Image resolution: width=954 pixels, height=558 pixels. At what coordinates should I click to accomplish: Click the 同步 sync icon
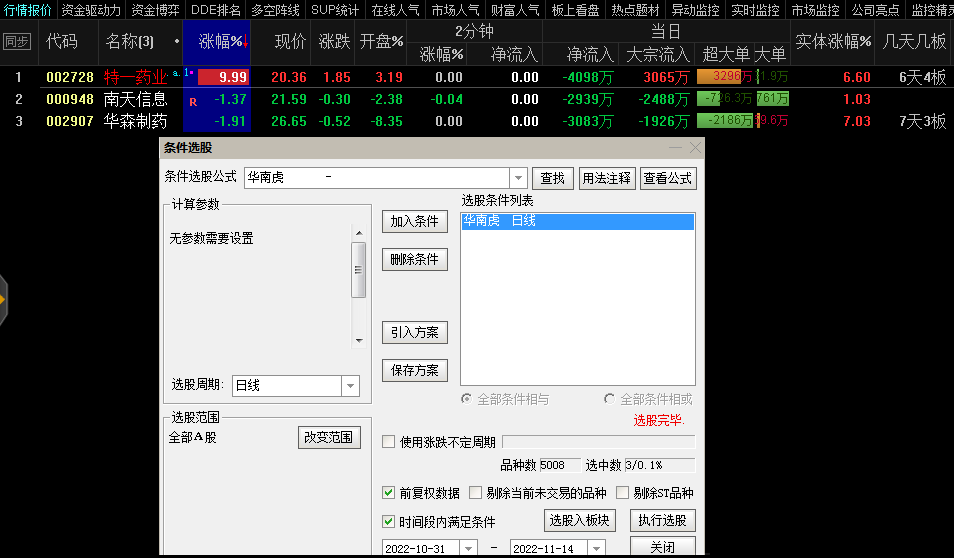point(16,41)
